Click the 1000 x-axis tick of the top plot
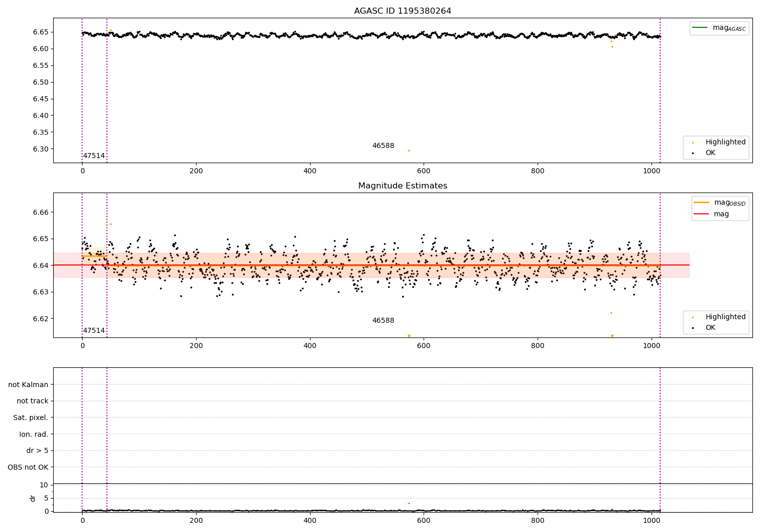760x532 pixels. pyautogui.click(x=652, y=171)
